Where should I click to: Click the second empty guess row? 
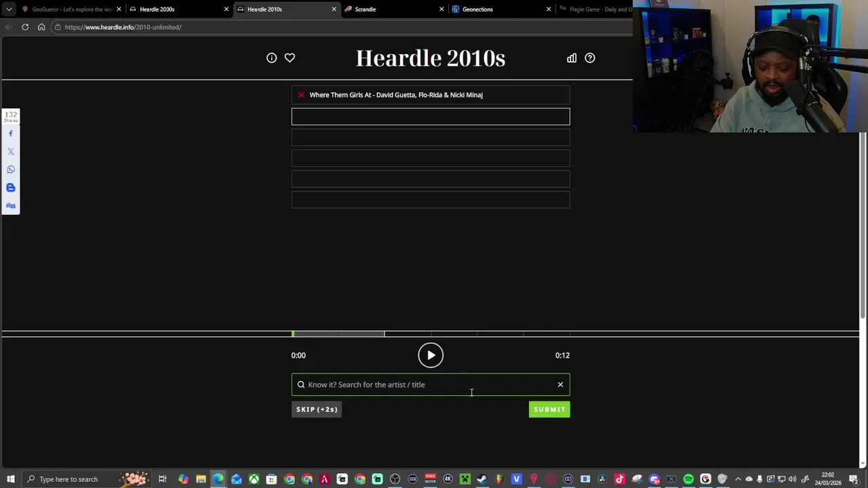[431, 138]
